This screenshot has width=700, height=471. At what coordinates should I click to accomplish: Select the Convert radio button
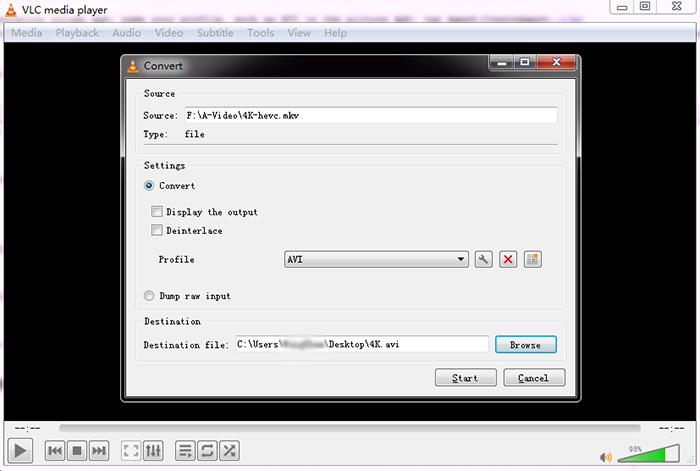[x=150, y=186]
